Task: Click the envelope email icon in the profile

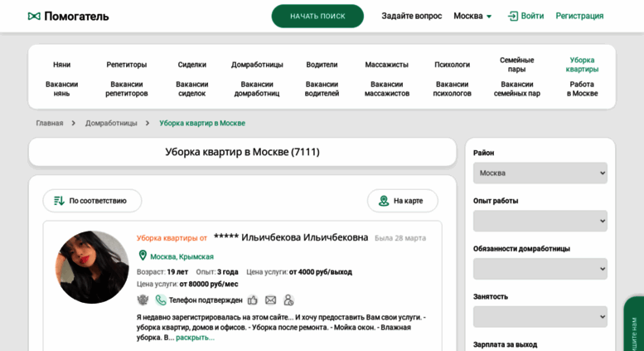Action: [x=270, y=300]
